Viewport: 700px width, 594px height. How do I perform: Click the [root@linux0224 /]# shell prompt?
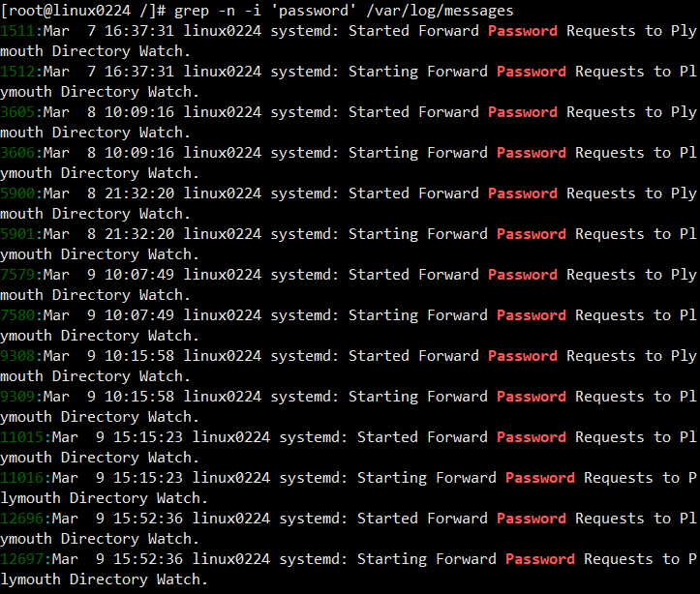tap(83, 10)
